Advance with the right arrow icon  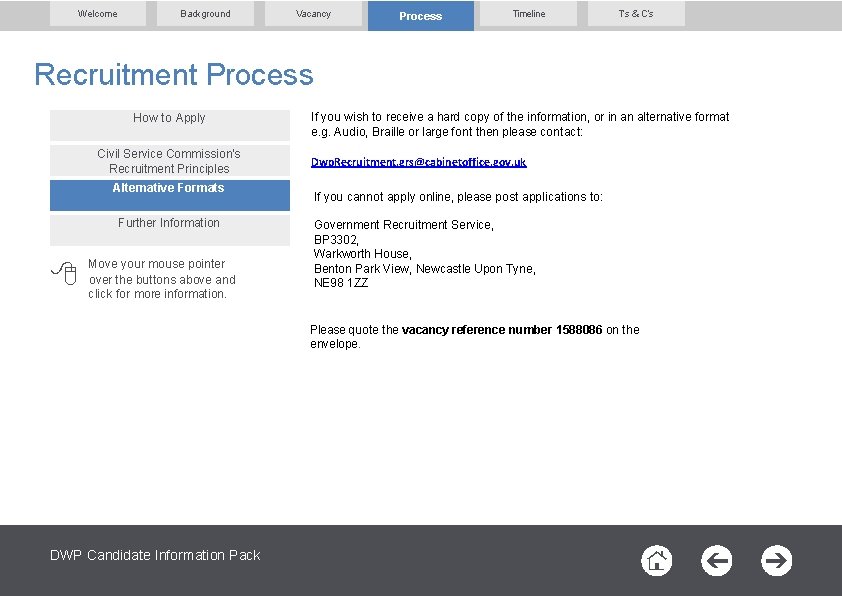[x=776, y=561]
